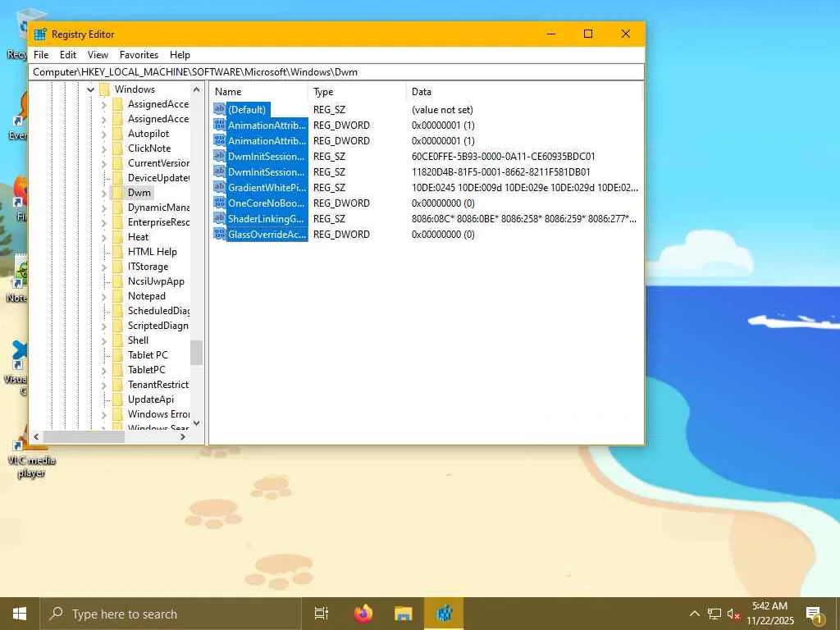Unmute the system volume tray icon

[x=734, y=614]
